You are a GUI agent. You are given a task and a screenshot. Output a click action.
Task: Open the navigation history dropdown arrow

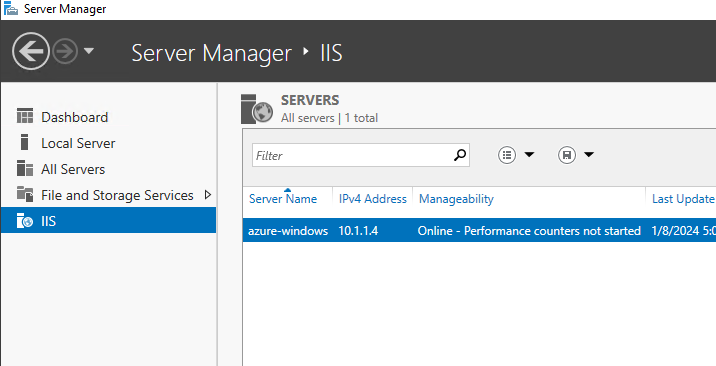click(89, 51)
